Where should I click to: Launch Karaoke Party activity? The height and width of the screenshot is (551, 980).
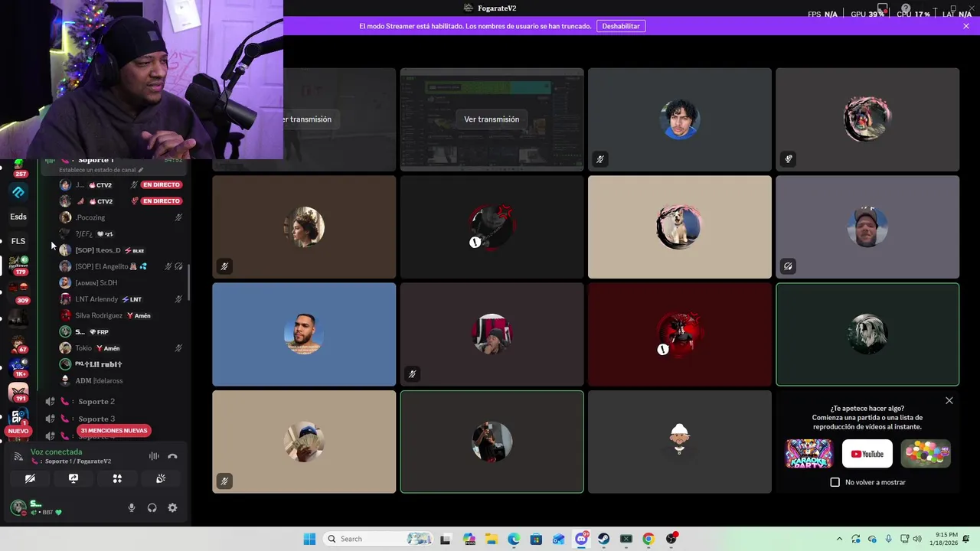click(809, 454)
